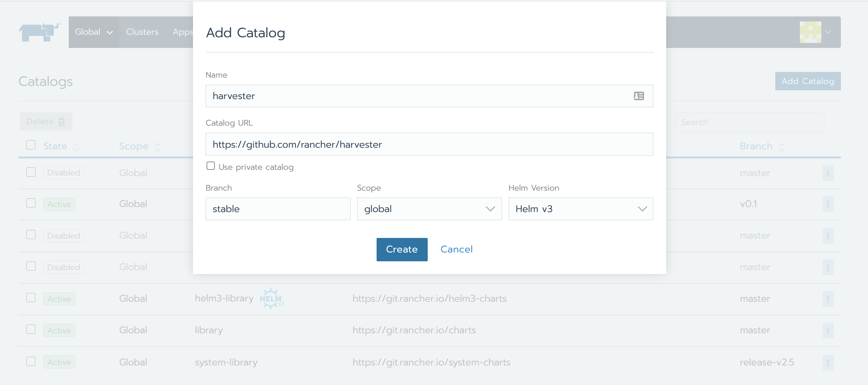
Task: Click the Delete button with trash icon
Action: pos(46,122)
